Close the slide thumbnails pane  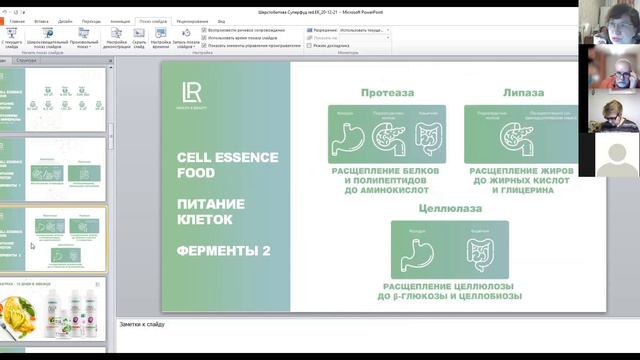coord(110,61)
